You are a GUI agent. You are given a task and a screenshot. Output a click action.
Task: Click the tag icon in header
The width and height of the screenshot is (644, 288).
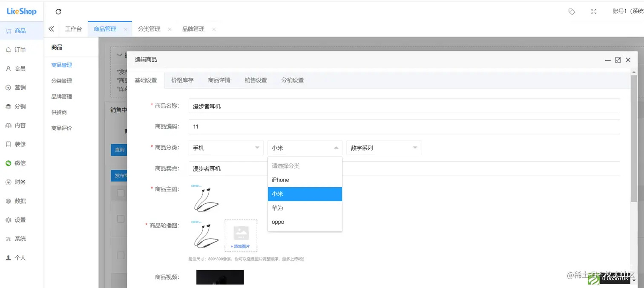click(x=572, y=11)
